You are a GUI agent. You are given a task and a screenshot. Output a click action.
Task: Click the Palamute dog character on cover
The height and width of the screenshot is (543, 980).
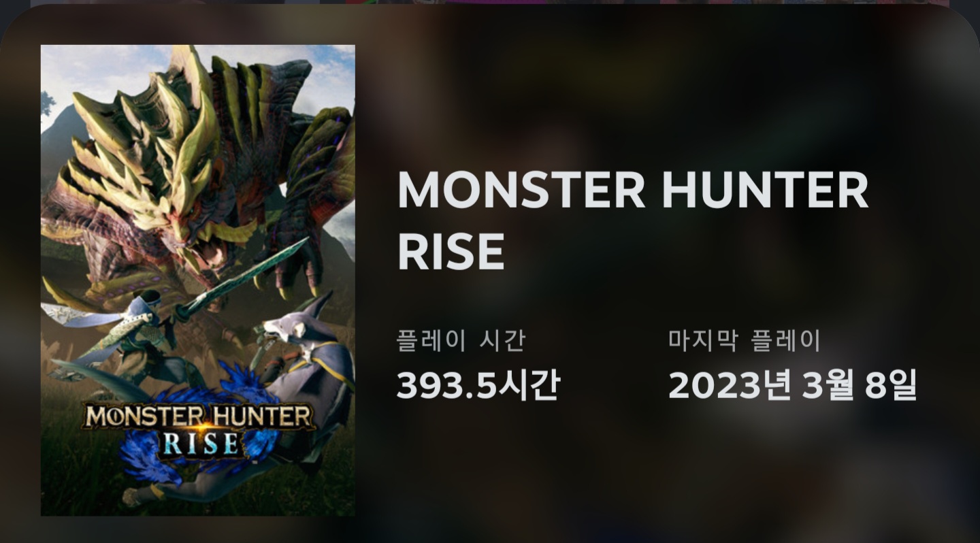pos(306,367)
